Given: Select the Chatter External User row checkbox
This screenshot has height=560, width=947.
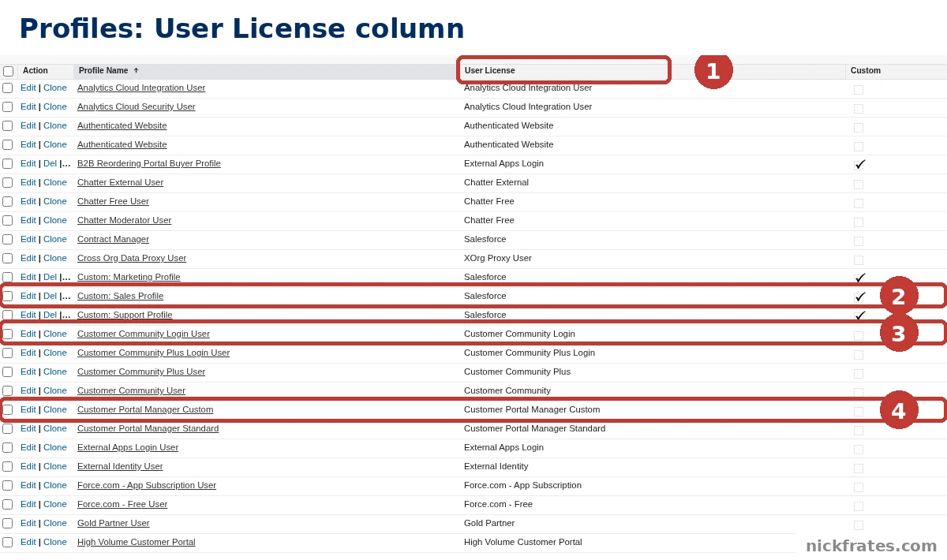Looking at the screenshot, I should pos(7,183).
